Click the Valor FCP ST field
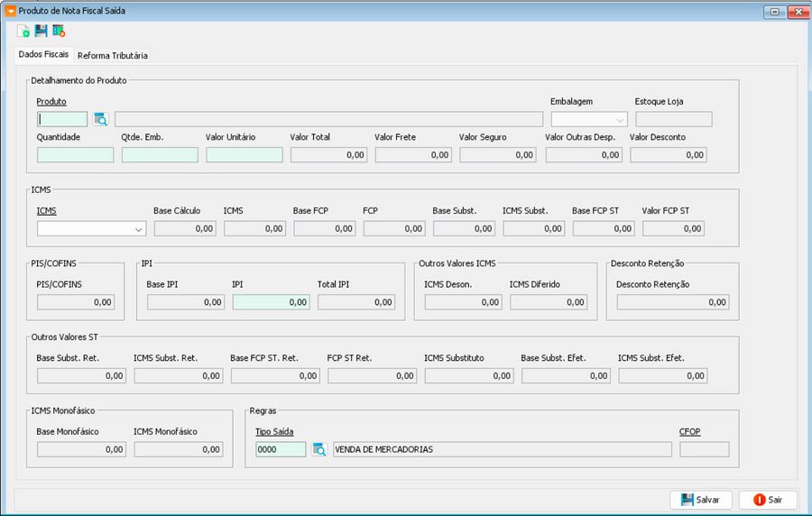 (673, 229)
